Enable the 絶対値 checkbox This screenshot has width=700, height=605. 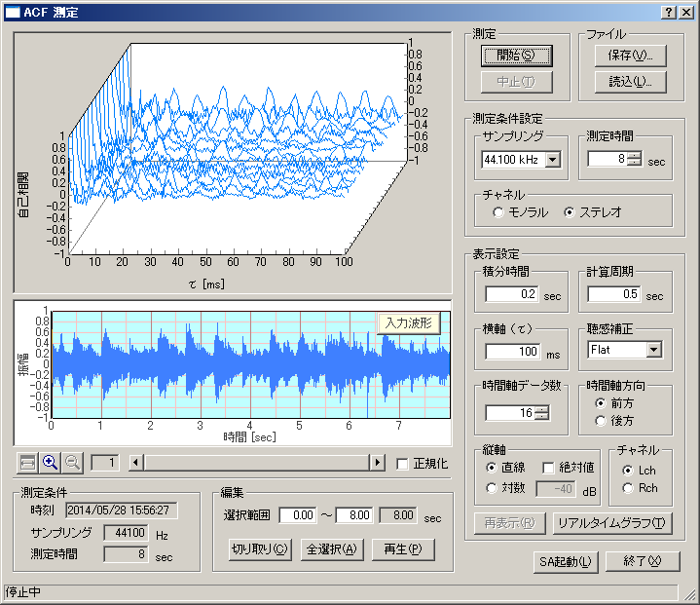click(549, 468)
